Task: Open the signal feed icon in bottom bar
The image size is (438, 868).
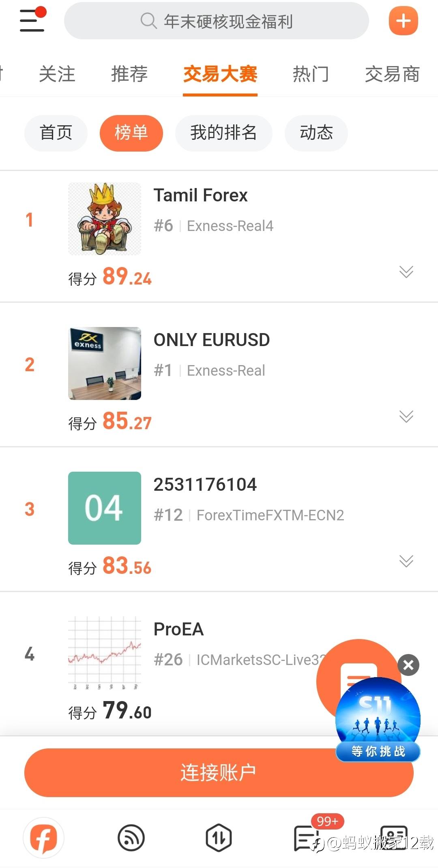Action: (131, 838)
